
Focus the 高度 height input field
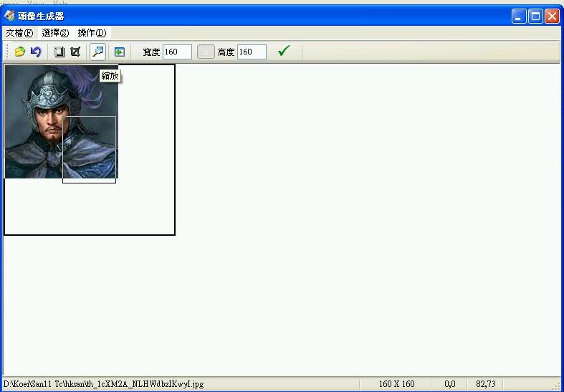pos(252,52)
